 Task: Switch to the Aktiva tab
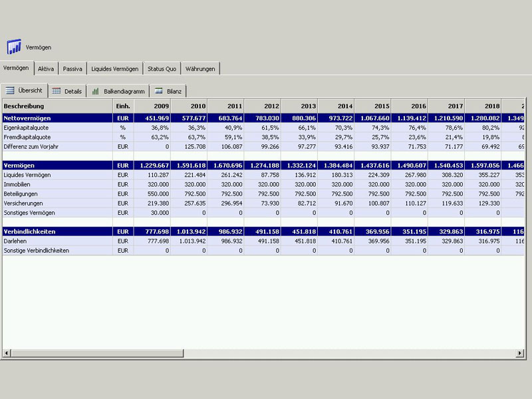click(46, 68)
